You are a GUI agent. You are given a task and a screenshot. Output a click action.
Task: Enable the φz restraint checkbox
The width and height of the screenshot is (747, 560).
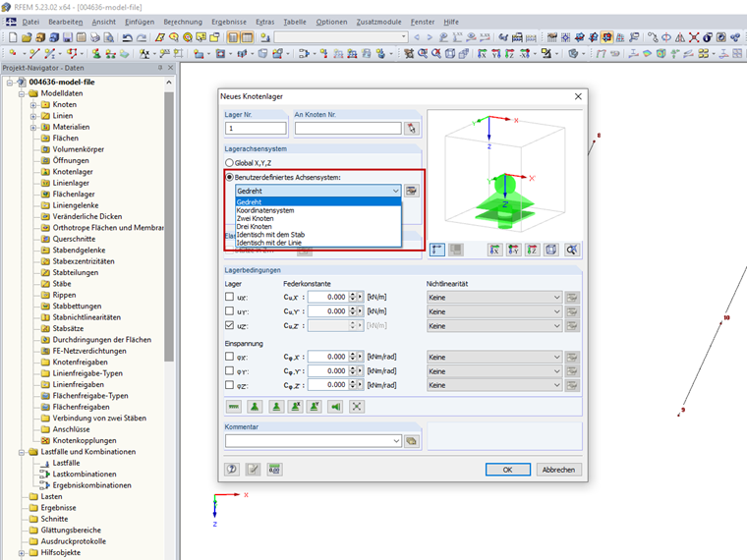[230, 385]
